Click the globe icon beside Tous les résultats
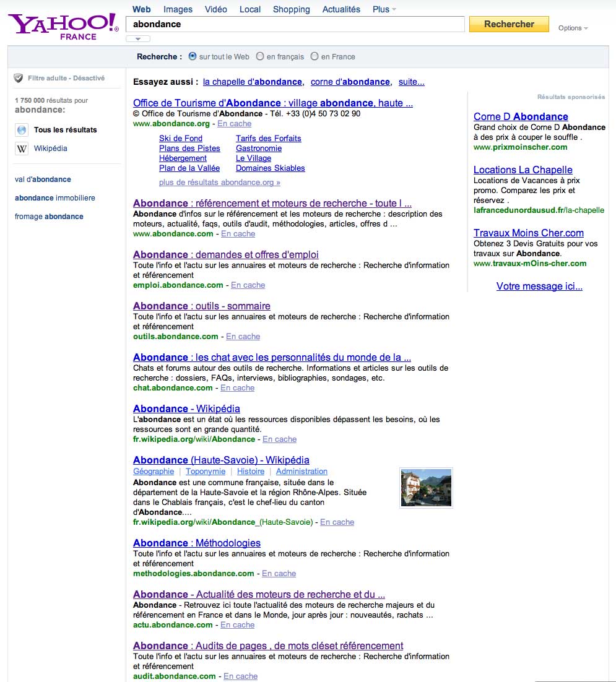Viewport: 616px width, 682px height. 21,129
